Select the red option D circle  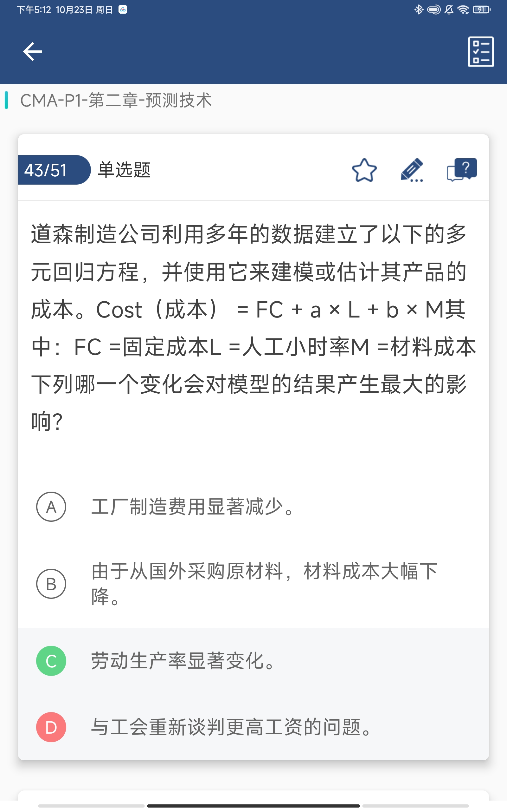pyautogui.click(x=51, y=727)
